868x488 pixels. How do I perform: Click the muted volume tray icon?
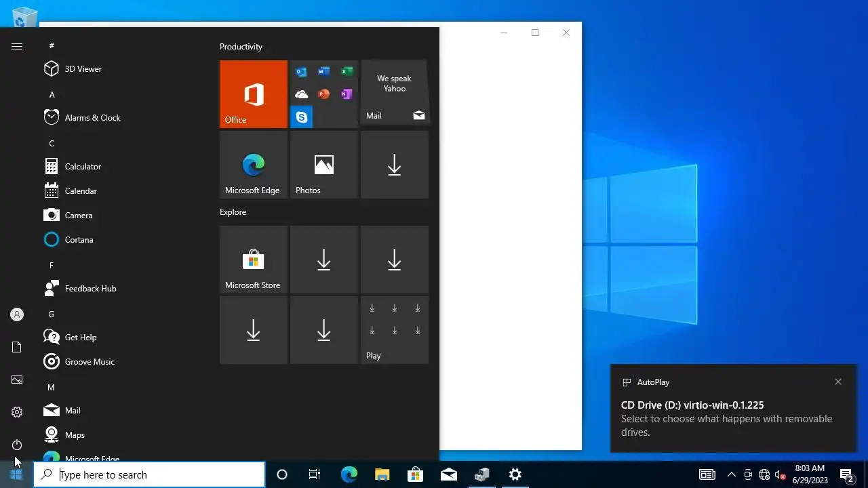(781, 474)
